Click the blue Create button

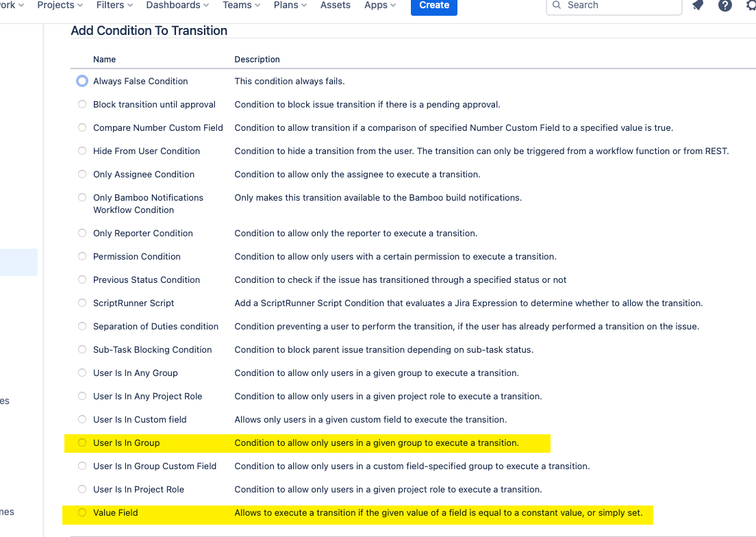click(433, 5)
